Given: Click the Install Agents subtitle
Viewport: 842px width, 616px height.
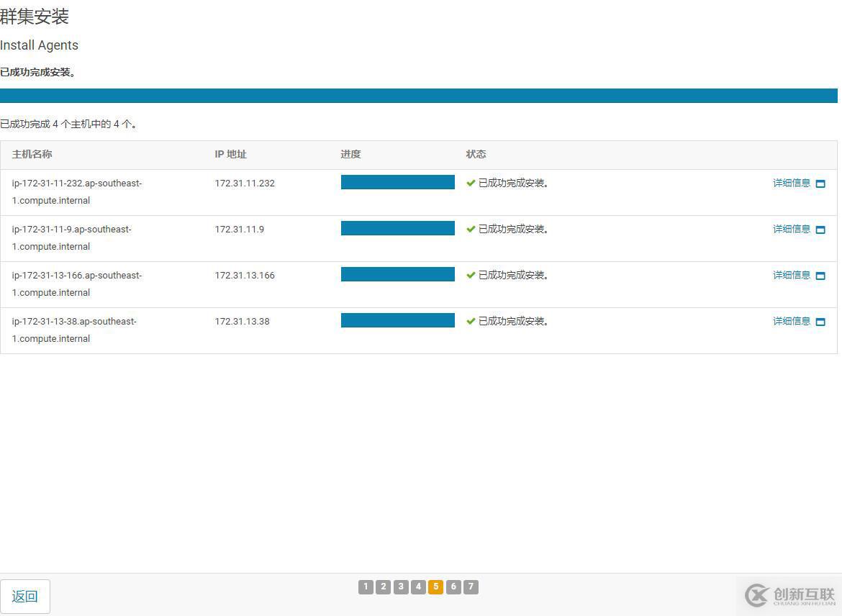Looking at the screenshot, I should (39, 45).
